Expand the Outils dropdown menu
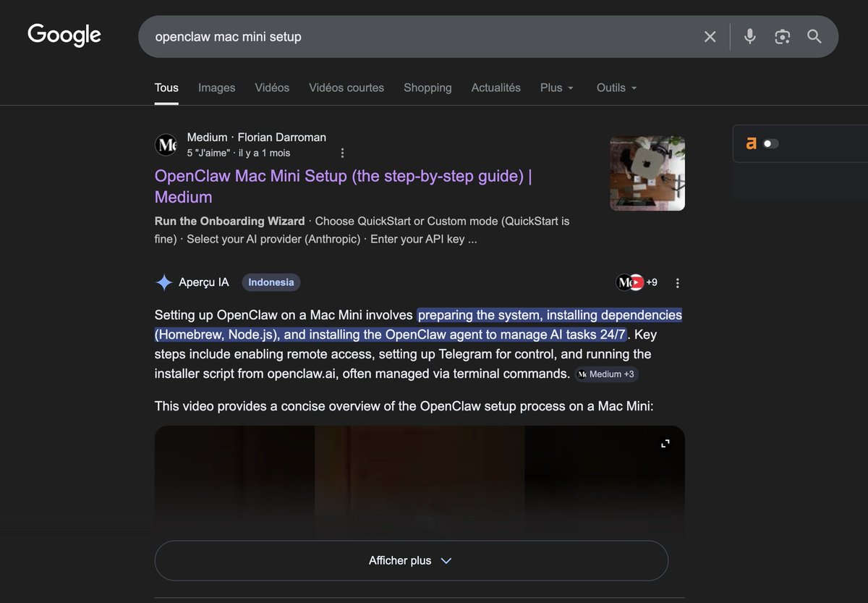This screenshot has height=603, width=868. tap(617, 88)
